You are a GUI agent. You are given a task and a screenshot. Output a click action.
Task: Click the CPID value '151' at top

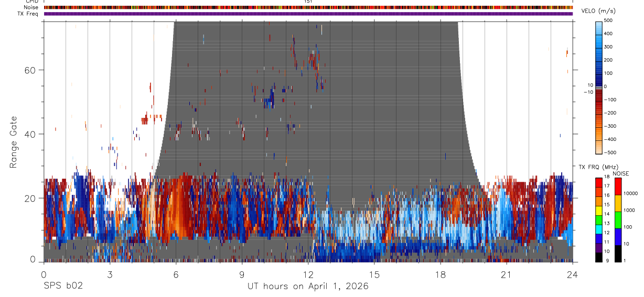pos(308,2)
